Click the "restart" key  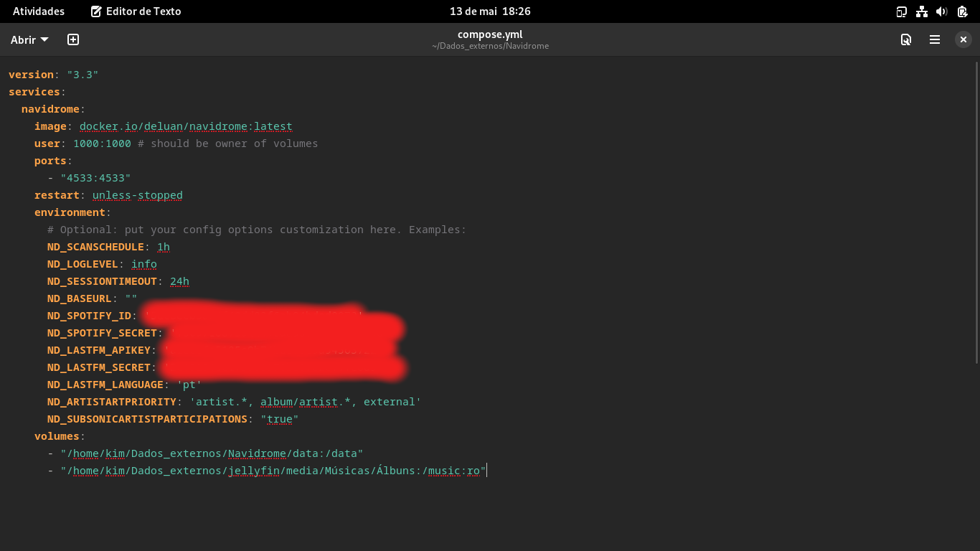[57, 195]
